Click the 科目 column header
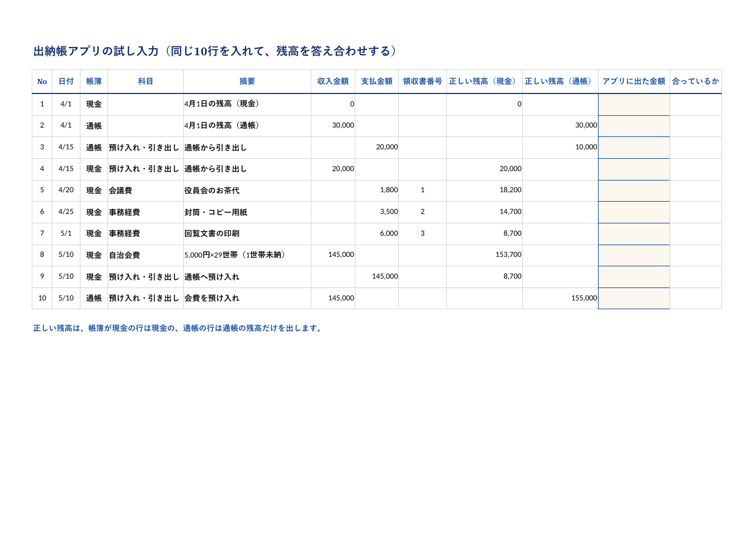Image resolution: width=756 pixels, height=535 pixels. click(x=146, y=82)
